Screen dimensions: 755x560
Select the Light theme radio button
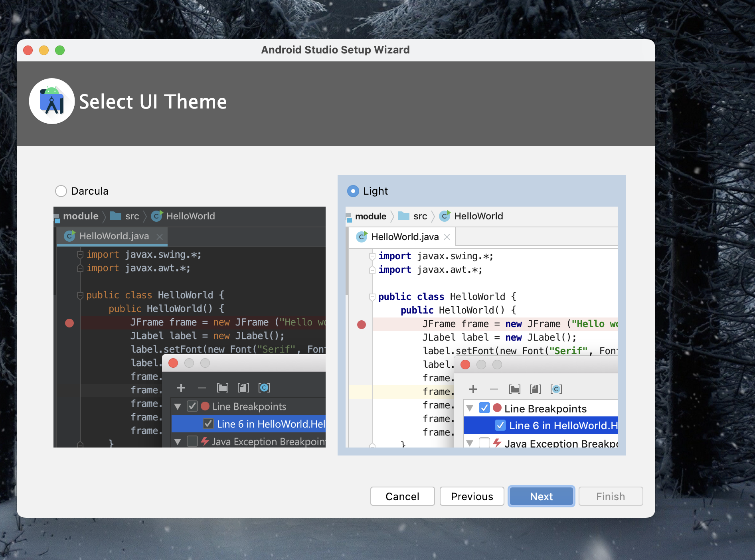353,191
